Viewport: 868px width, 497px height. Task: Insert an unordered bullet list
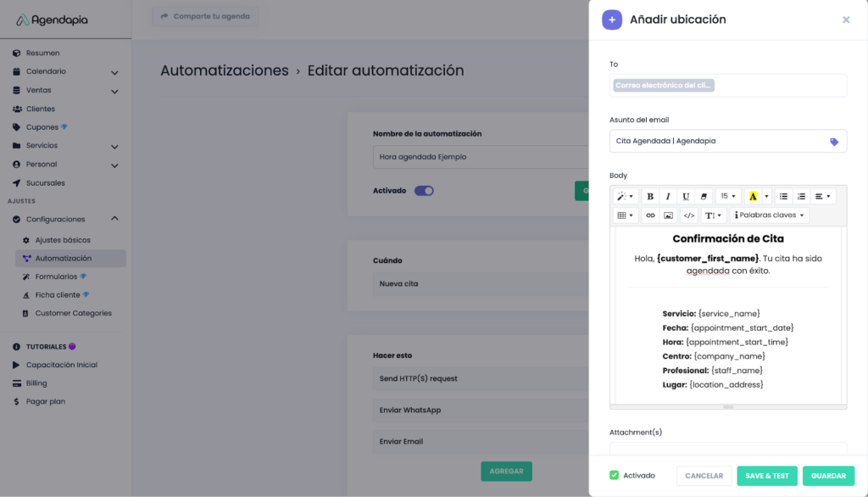(x=783, y=197)
